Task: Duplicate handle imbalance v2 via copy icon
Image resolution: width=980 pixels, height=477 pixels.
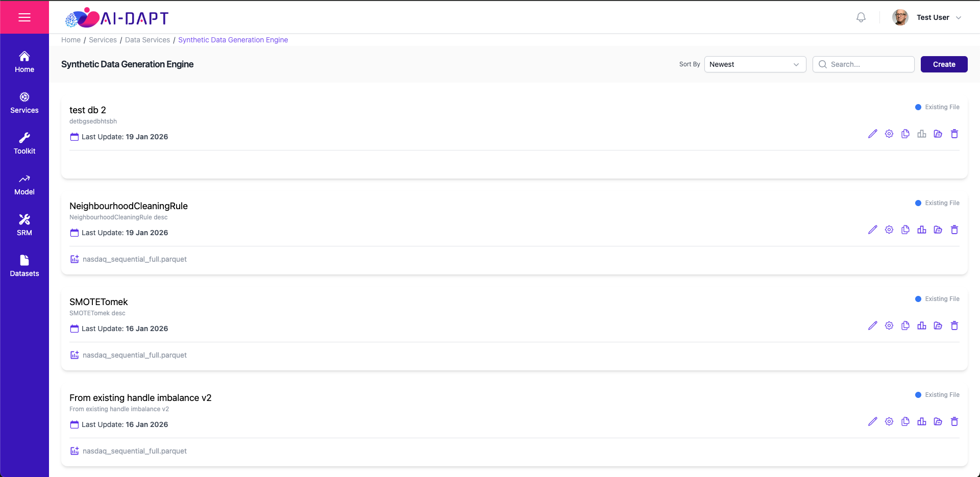Action: [x=905, y=421]
